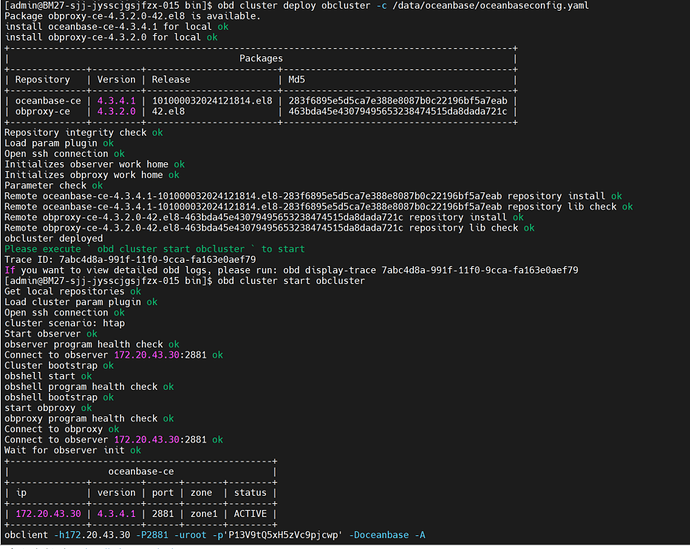Click the 'Packages' table title

[x=261, y=59]
